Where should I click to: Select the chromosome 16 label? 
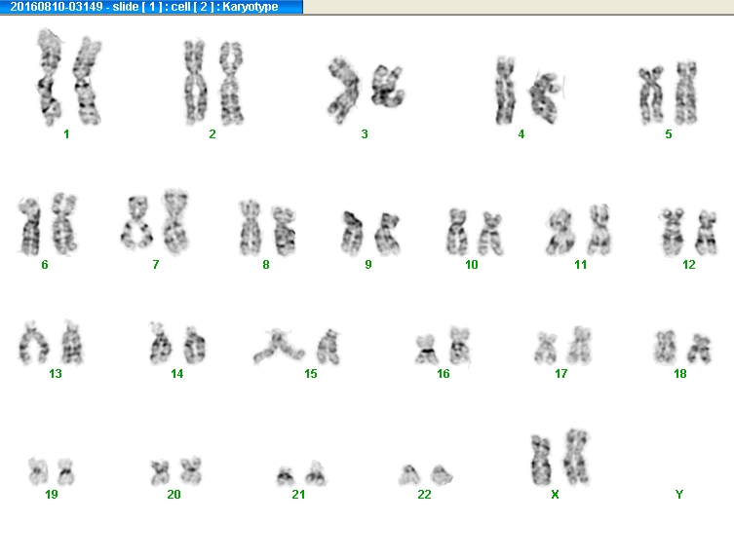pyautogui.click(x=443, y=374)
